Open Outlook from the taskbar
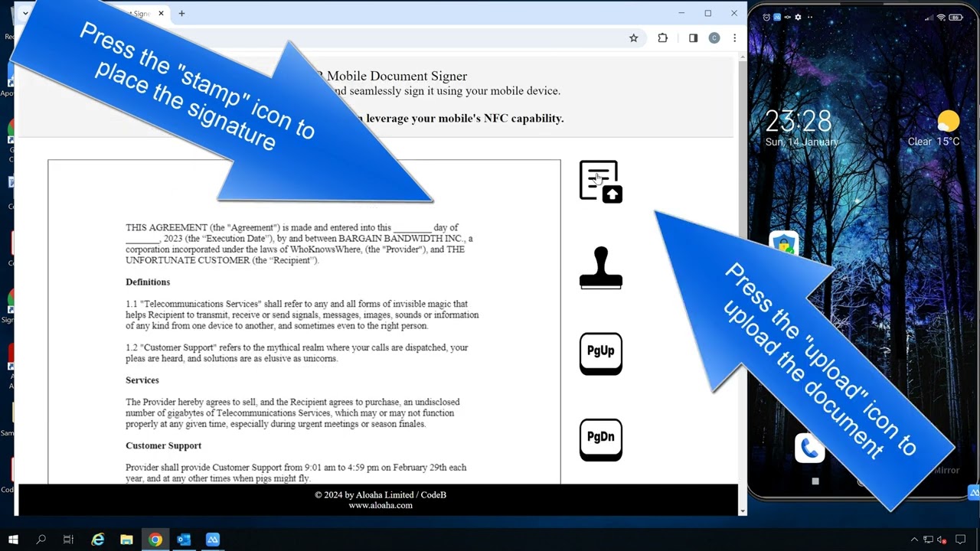The width and height of the screenshot is (980, 551). pos(184,540)
